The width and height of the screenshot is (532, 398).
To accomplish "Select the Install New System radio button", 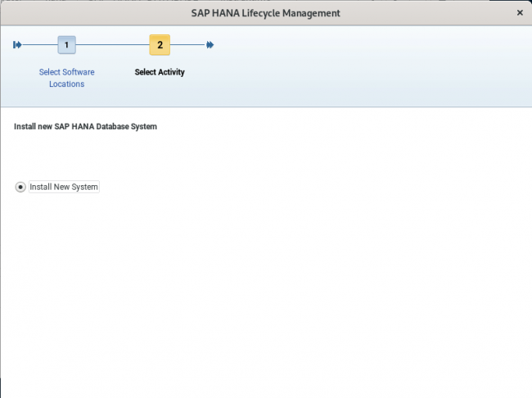I will point(20,187).
